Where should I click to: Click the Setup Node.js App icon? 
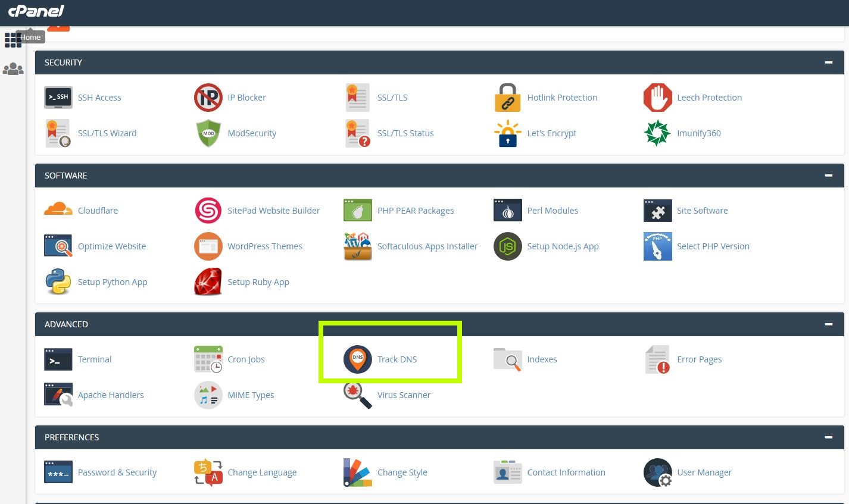click(507, 246)
